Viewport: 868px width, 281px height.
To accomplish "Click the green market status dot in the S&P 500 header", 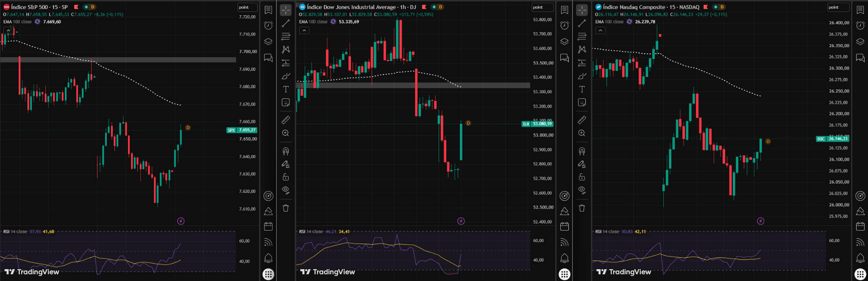I will (86, 7).
